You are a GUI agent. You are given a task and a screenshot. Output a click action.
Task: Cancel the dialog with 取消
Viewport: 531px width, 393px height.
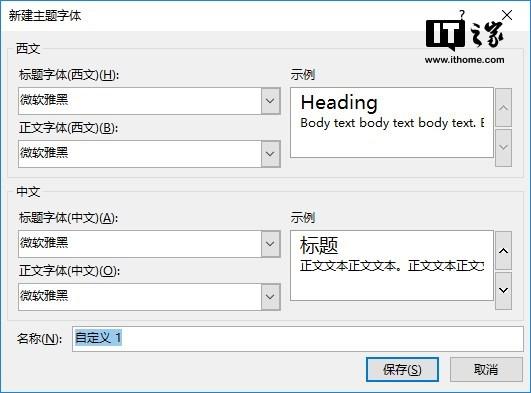[x=486, y=369]
